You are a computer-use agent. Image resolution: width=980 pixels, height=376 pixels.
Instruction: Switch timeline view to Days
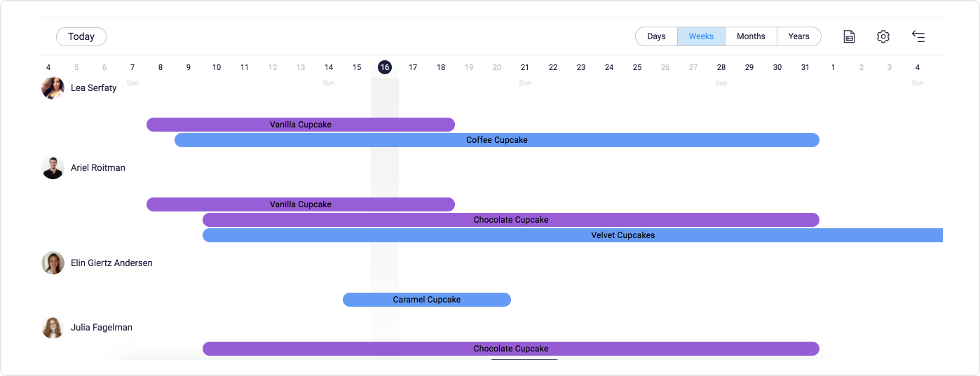656,36
